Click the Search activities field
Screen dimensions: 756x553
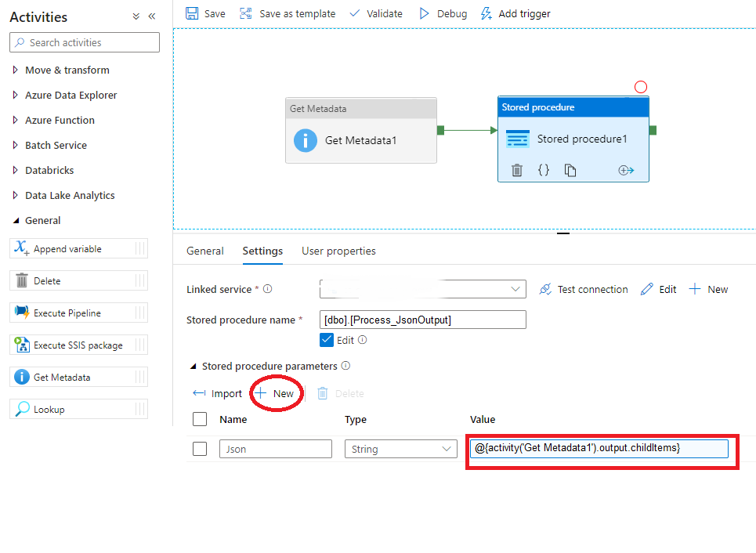[x=85, y=42]
